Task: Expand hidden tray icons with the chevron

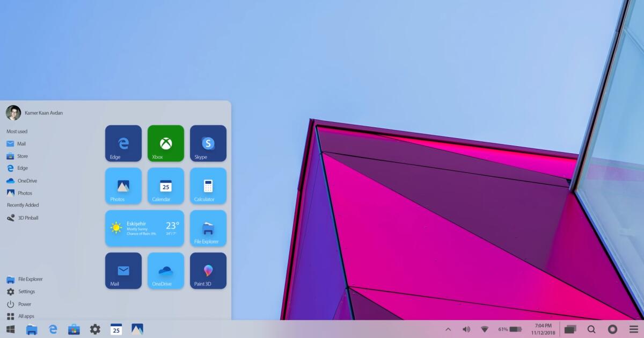Action: coord(447,328)
